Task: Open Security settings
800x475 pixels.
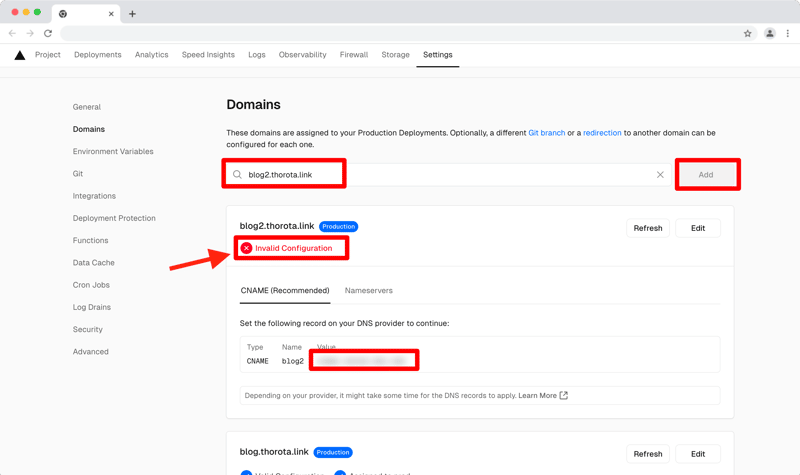Action: click(87, 330)
